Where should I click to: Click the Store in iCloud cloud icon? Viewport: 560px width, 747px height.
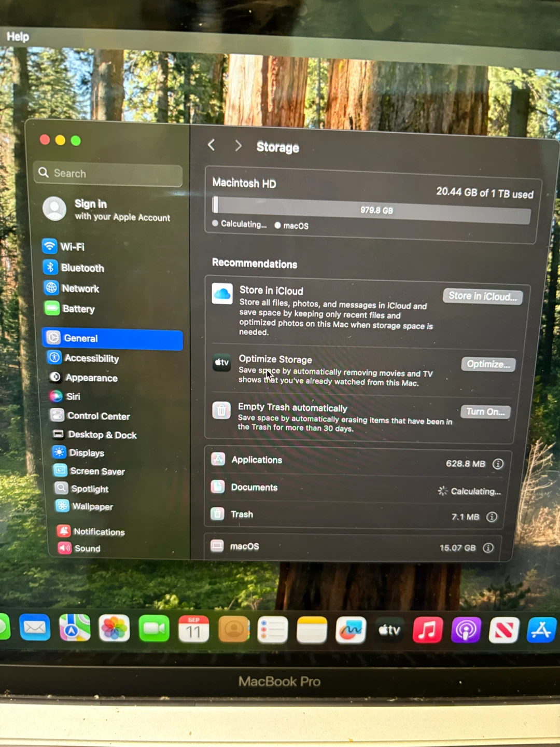pyautogui.click(x=222, y=294)
